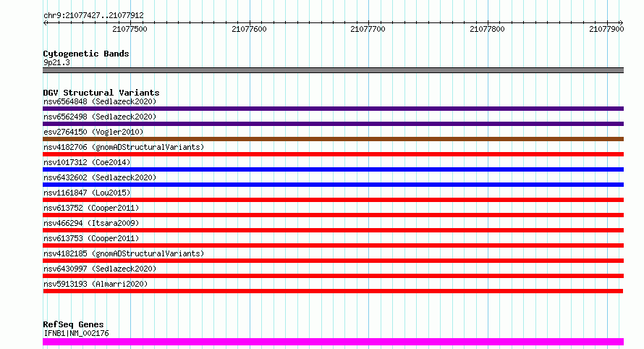The image size is (644, 349).
Task: Select the red bar under nsv613752
Action: click(333, 215)
